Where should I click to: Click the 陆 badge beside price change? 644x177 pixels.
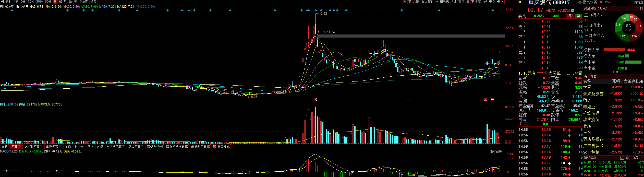click(x=573, y=10)
